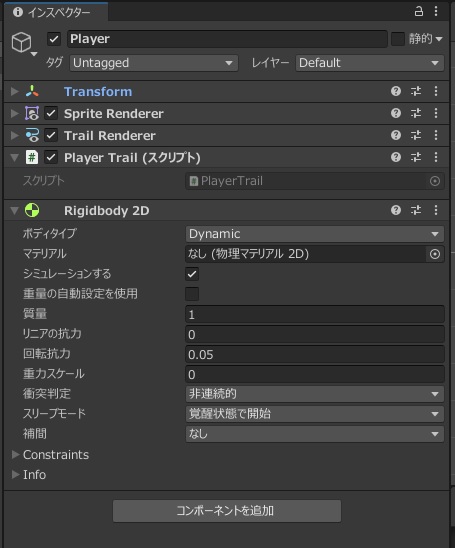Click the Player Trail script preset icon

[x=416, y=157]
